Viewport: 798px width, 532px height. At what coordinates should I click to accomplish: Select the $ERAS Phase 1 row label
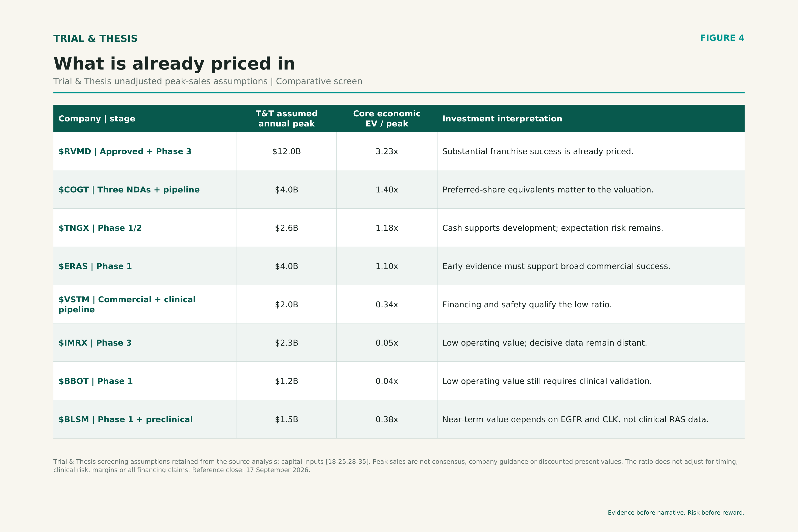point(95,266)
